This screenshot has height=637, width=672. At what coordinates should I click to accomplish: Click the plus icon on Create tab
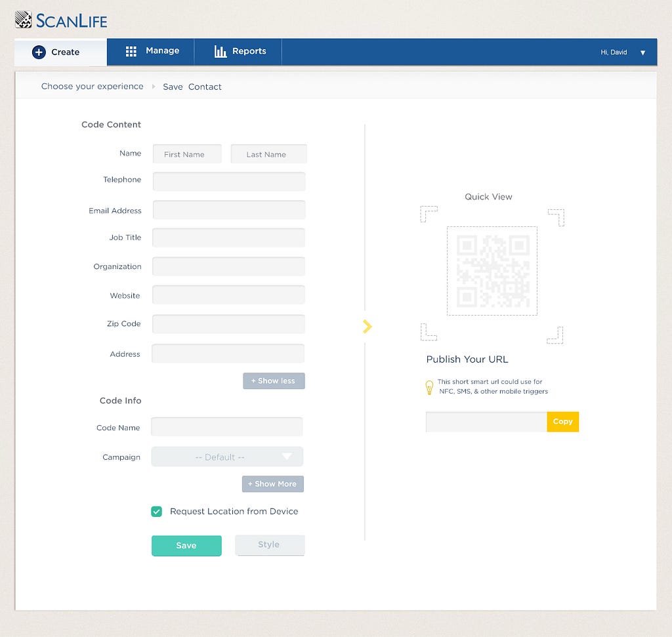click(39, 52)
